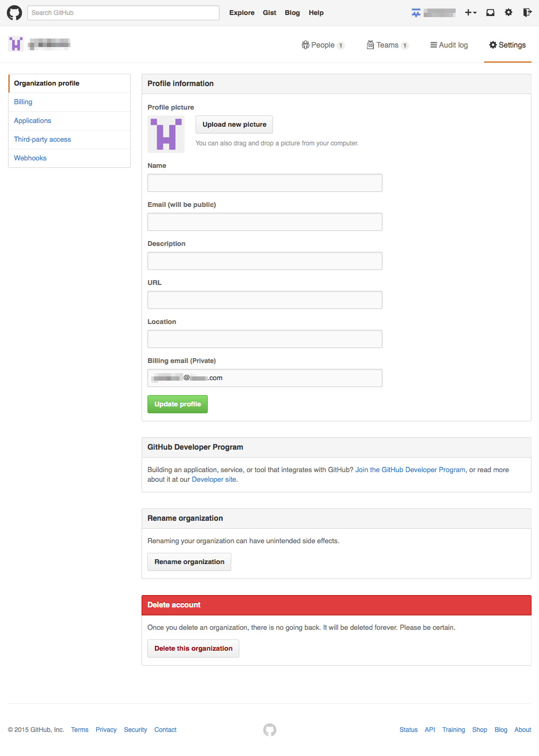539x756 pixels.
Task: Select Billing in the settings sidebar
Action: tap(23, 102)
